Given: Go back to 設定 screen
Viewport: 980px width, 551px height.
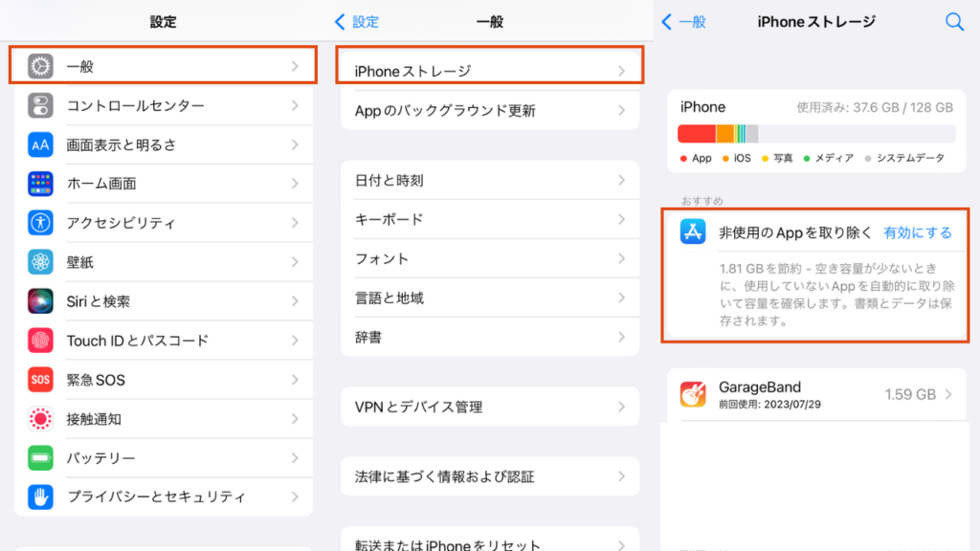Looking at the screenshot, I should (358, 22).
